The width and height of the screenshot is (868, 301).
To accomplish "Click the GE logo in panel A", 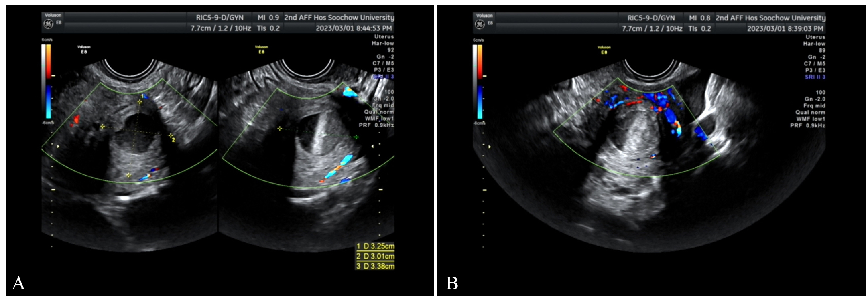I will (x=48, y=24).
